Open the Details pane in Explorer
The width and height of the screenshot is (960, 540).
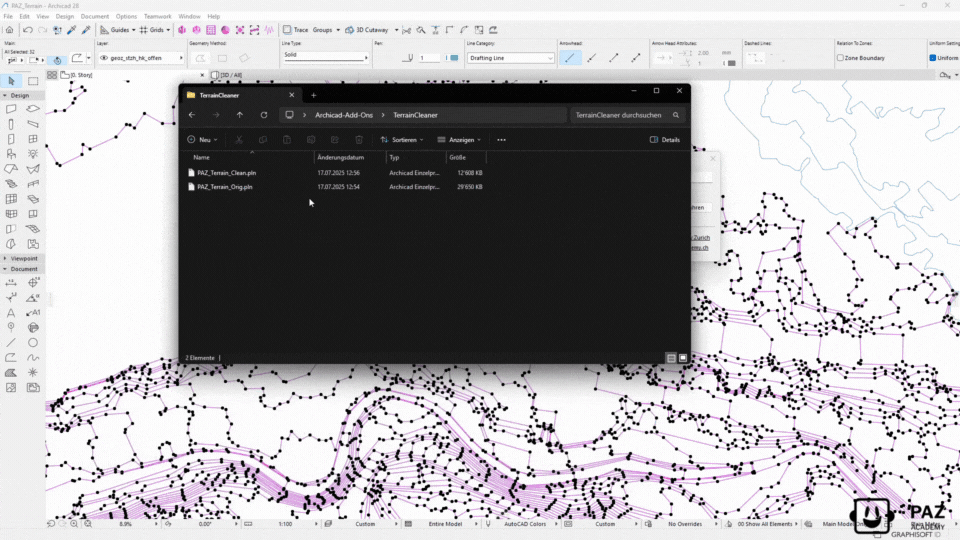(664, 140)
